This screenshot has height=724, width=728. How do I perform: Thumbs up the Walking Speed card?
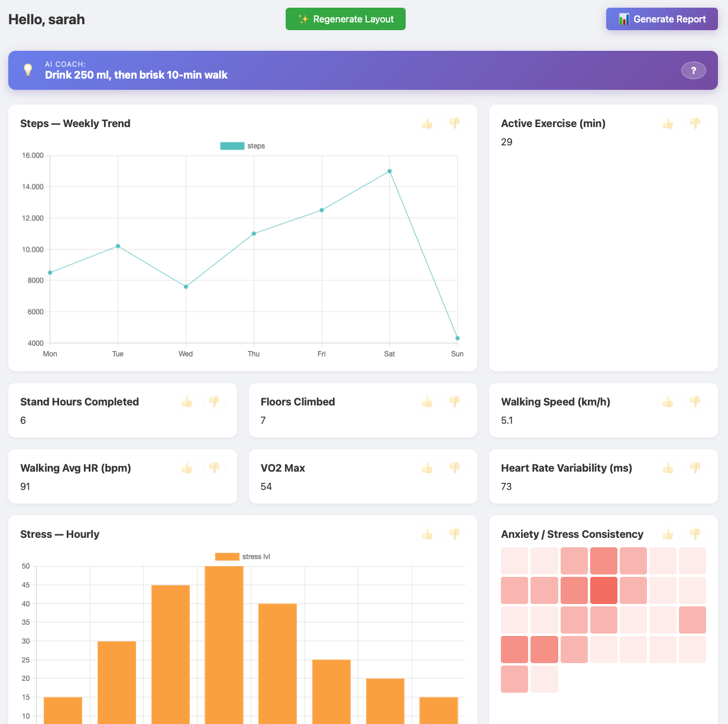[x=668, y=402]
